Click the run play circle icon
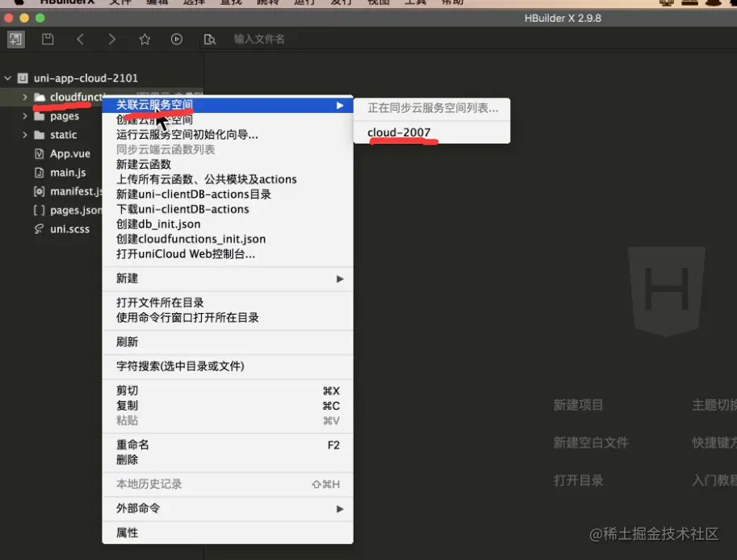Image resolution: width=737 pixels, height=560 pixels. tap(177, 39)
